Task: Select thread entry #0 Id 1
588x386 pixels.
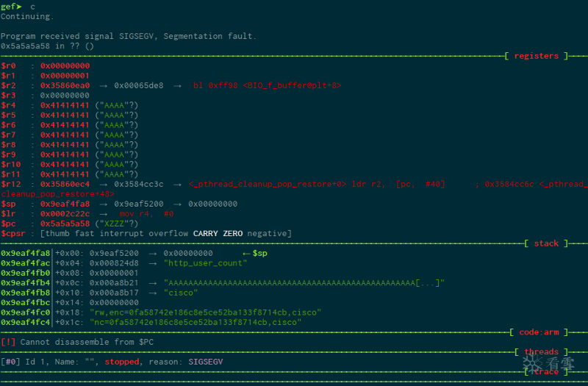Action: click(28, 362)
